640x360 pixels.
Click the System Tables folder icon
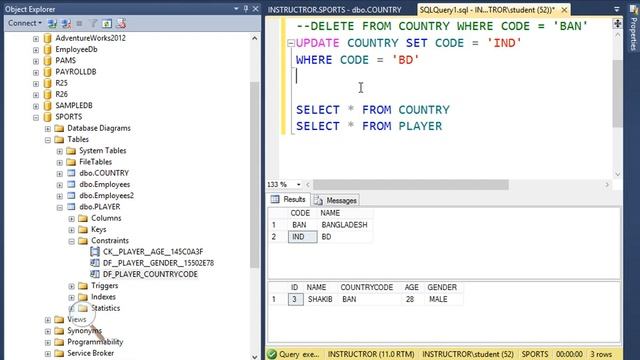click(x=71, y=151)
